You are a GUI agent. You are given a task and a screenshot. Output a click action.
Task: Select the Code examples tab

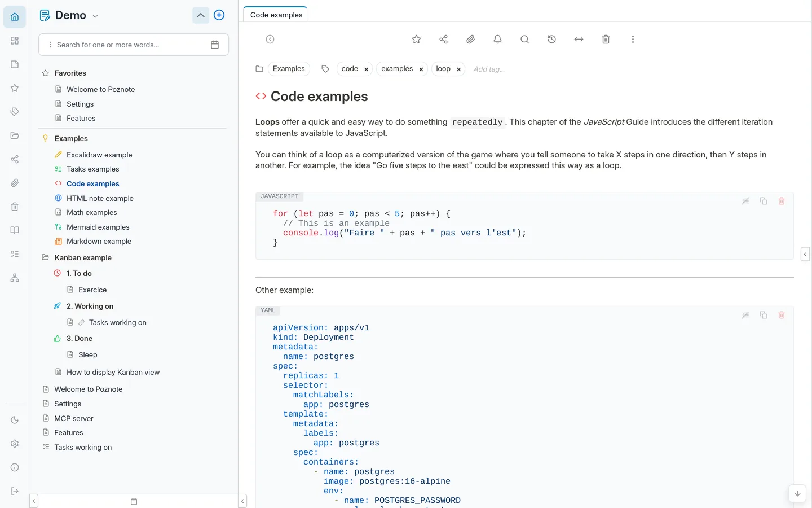(x=276, y=15)
